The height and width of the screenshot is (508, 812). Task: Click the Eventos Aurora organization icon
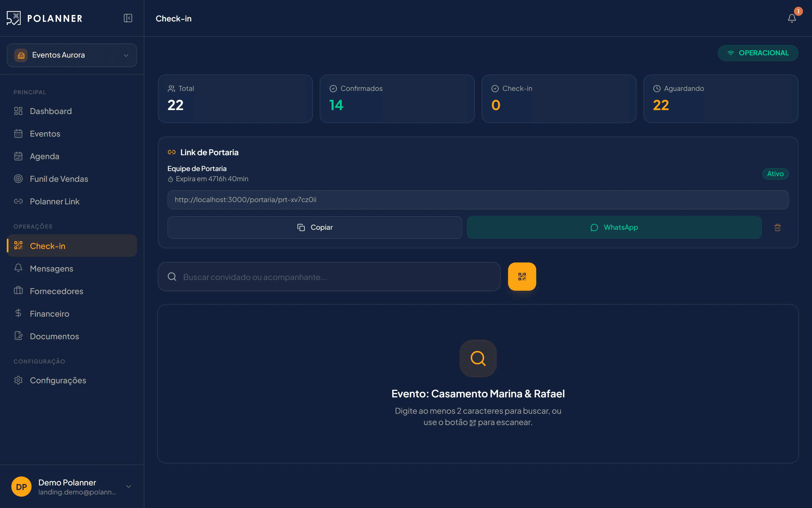pos(21,55)
